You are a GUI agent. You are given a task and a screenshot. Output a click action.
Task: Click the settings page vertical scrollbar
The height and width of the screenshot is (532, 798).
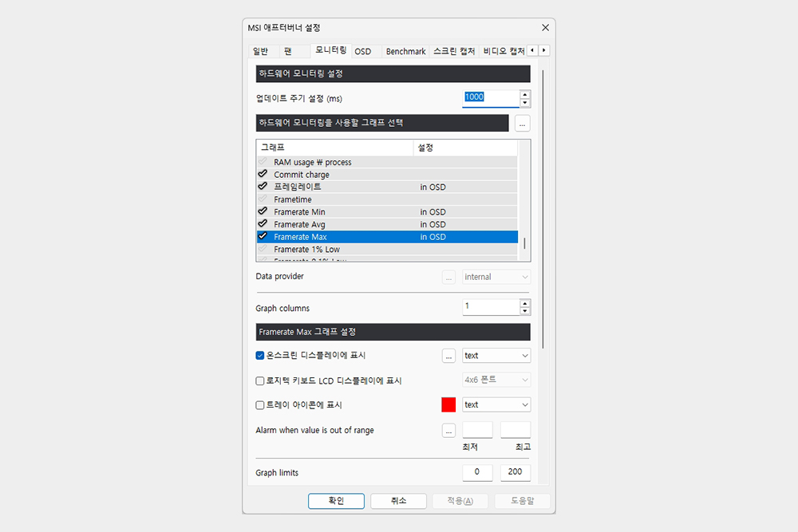(x=543, y=209)
